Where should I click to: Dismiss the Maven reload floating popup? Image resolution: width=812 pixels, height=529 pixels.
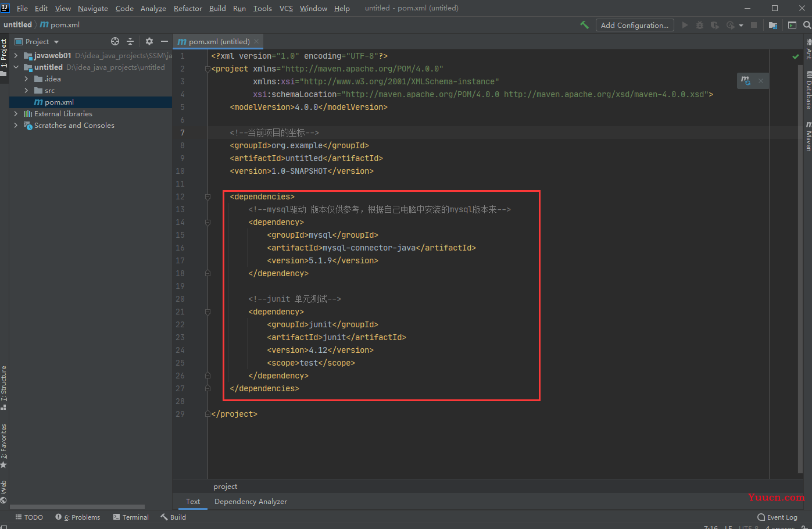(761, 81)
